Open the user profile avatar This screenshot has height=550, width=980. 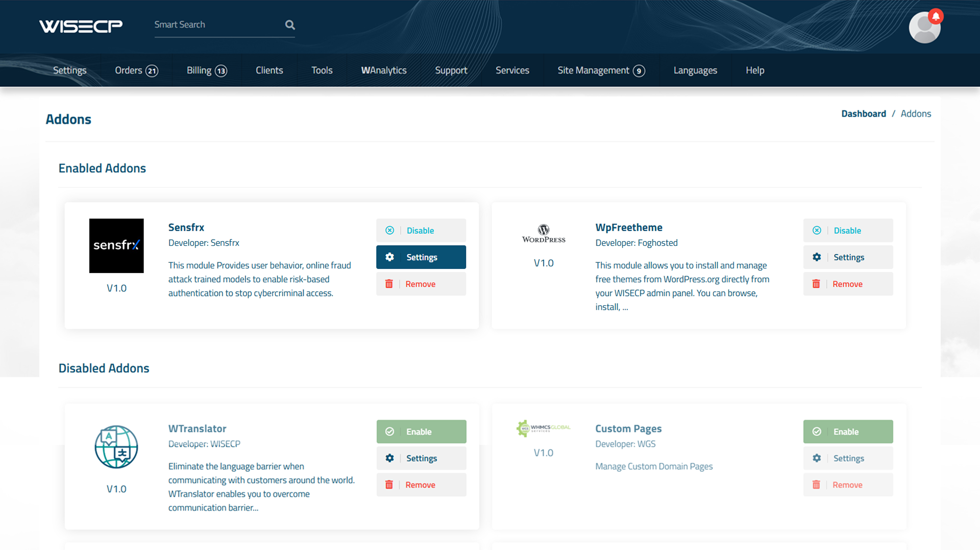tap(924, 28)
